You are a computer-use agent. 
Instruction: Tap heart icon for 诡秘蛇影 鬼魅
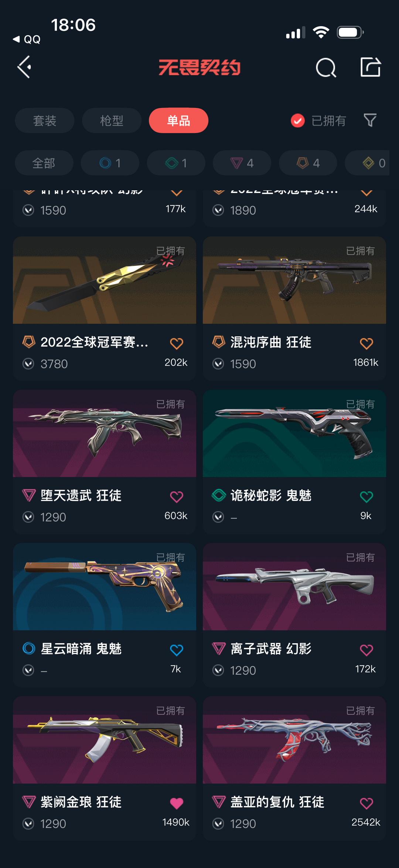tap(366, 496)
